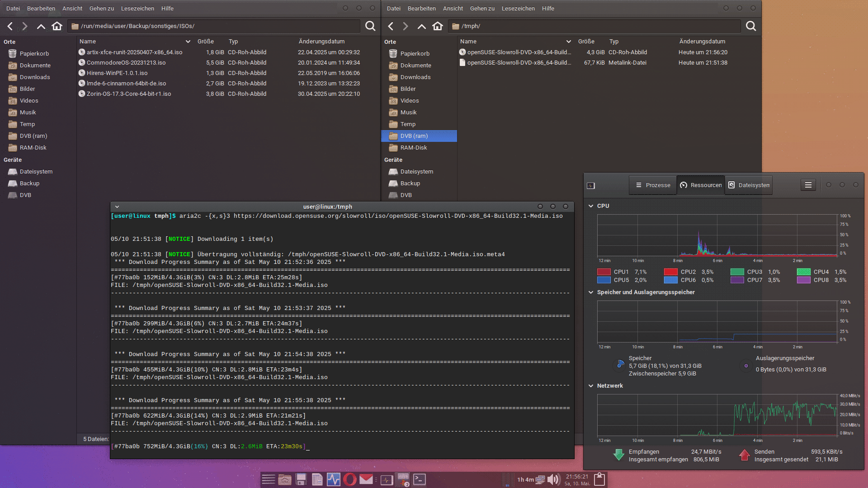Toggle Name column sort order in /tmph window
The width and height of the screenshot is (868, 488).
pos(568,41)
